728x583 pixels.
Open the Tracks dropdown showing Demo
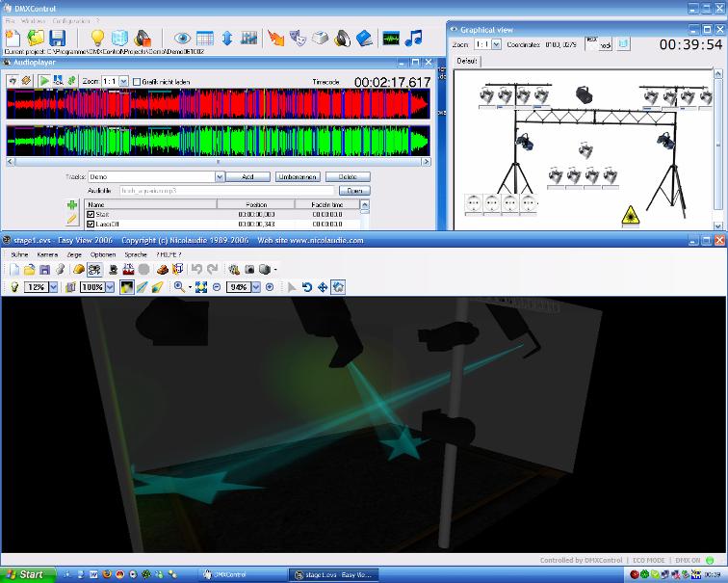coord(219,177)
